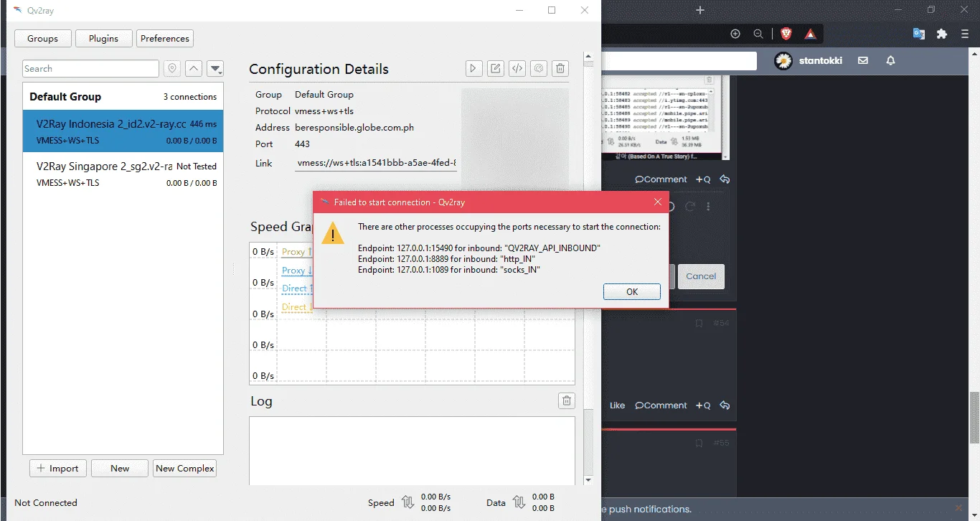Viewport: 980px width, 521px height.
Task: Open a new browser tab with plus
Action: pyautogui.click(x=700, y=10)
